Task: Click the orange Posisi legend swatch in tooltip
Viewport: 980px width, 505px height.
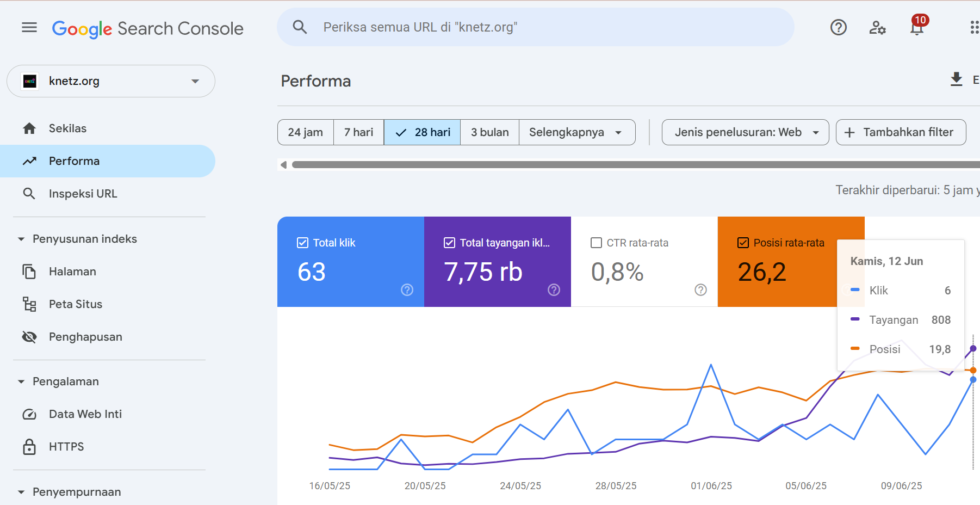Action: (x=855, y=349)
